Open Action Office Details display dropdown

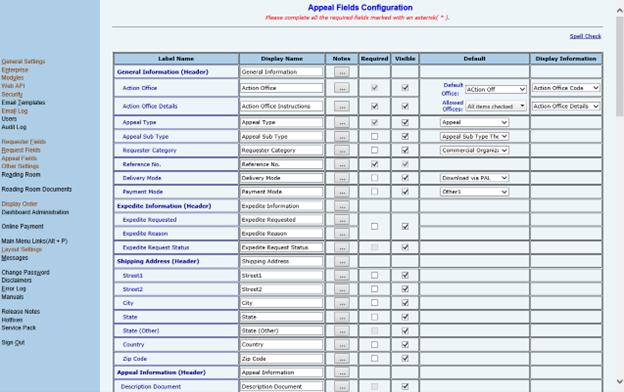click(x=566, y=106)
